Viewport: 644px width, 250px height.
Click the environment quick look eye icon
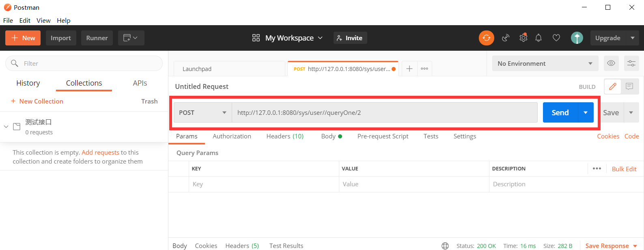pyautogui.click(x=611, y=63)
